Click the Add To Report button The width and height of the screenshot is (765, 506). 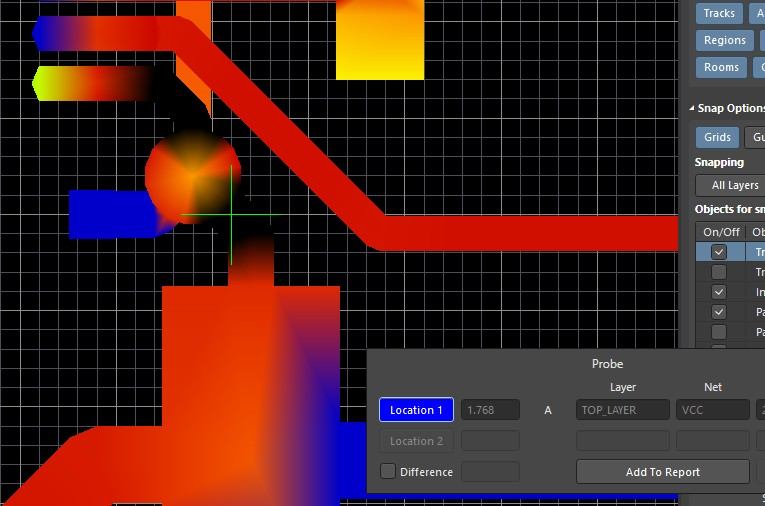(x=663, y=472)
